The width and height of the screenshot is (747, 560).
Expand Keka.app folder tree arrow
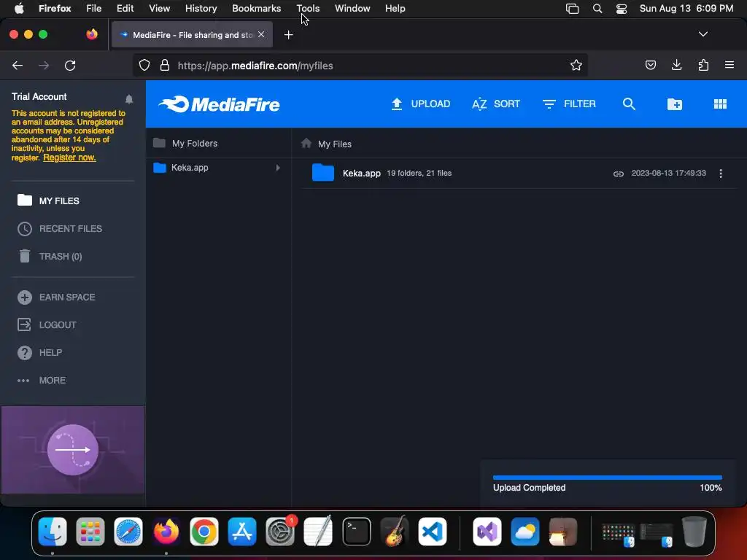click(x=278, y=168)
